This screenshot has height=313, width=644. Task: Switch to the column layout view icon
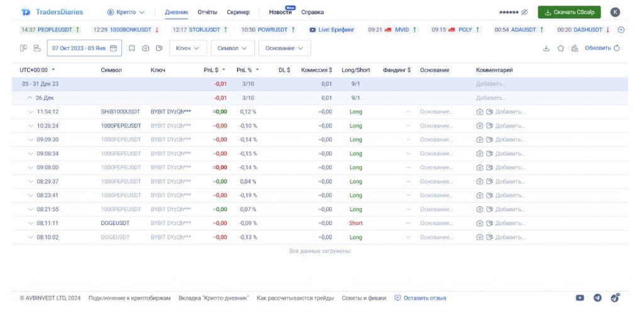[x=23, y=48]
